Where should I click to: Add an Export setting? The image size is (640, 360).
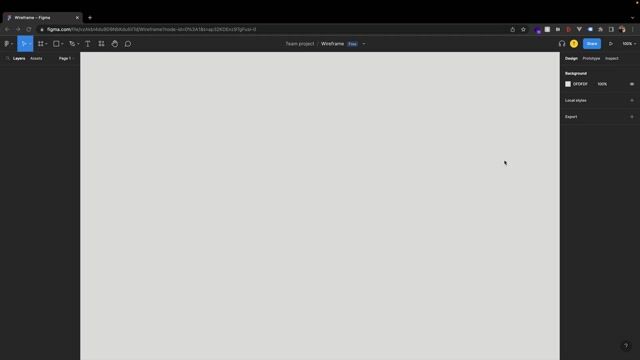632,117
